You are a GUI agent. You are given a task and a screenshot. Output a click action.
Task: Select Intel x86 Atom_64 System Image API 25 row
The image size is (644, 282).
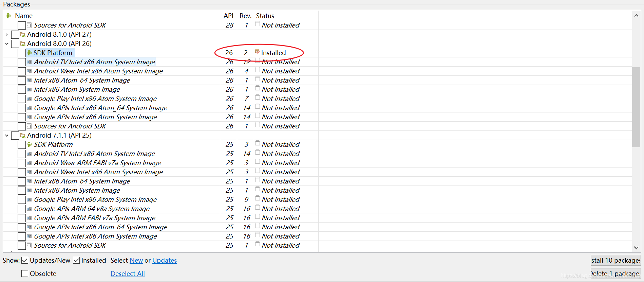[x=82, y=181]
